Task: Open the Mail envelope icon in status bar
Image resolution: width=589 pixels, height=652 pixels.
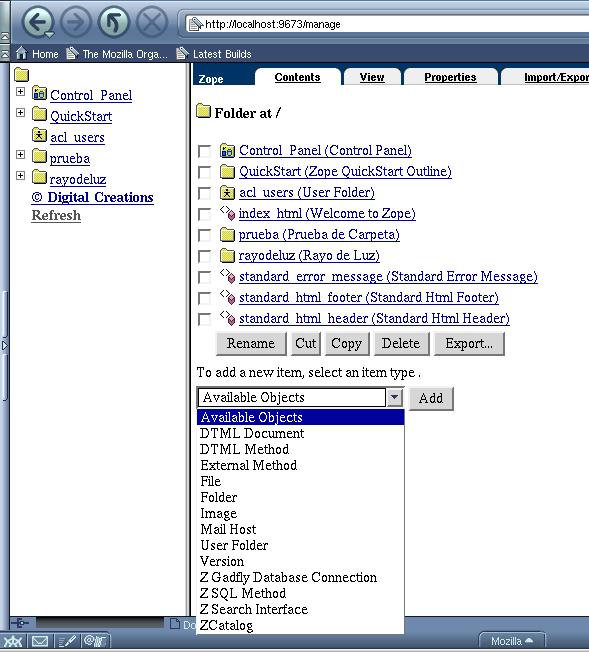Action: [x=40, y=641]
